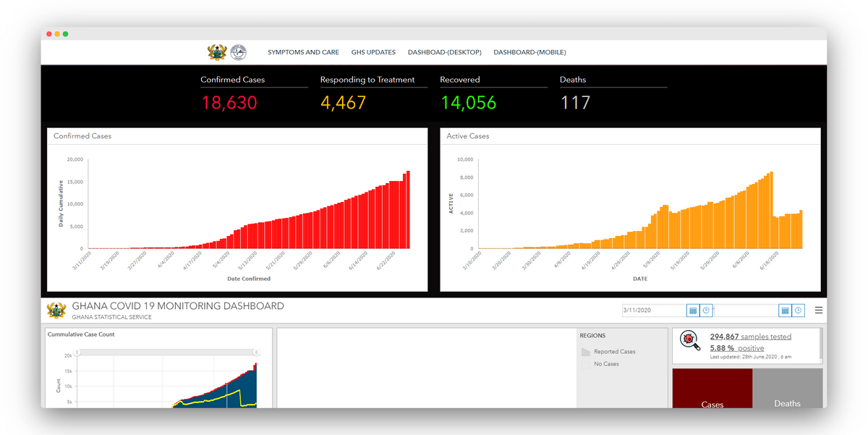
Task: Go to DASHBOAD-(DESKTOP) link
Action: (445, 52)
